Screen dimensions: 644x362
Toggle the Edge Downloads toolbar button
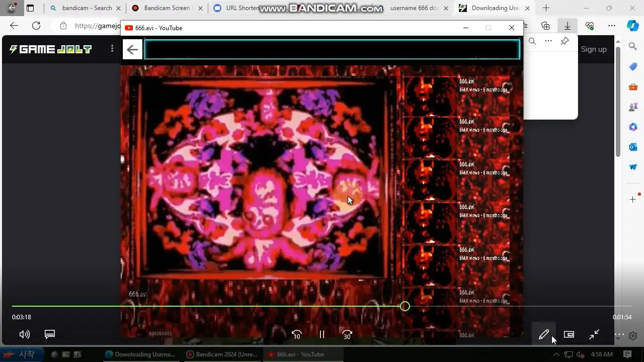click(x=568, y=26)
